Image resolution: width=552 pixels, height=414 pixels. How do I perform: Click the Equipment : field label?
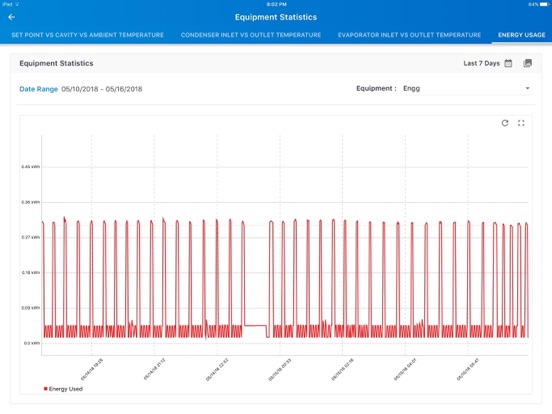tap(376, 88)
